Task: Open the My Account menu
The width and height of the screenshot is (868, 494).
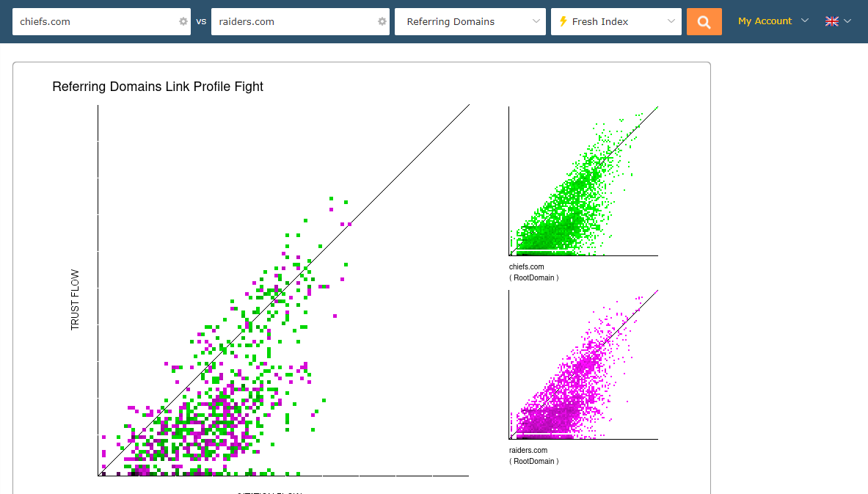Action: coord(765,21)
